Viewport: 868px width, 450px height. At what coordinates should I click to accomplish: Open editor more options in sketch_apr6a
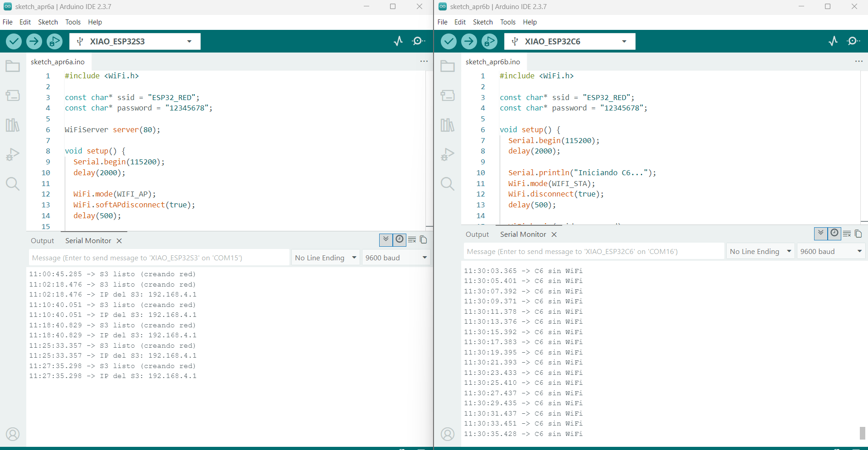coord(424,61)
